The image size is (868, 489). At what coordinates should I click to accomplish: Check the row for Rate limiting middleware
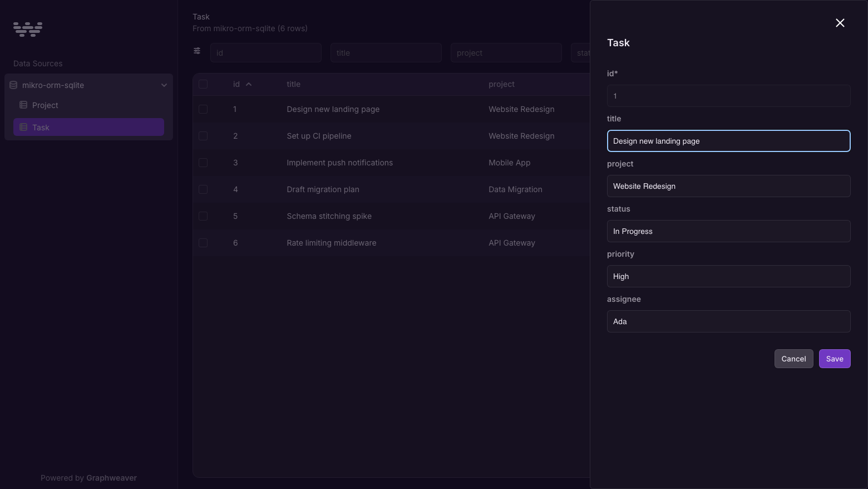[203, 243]
